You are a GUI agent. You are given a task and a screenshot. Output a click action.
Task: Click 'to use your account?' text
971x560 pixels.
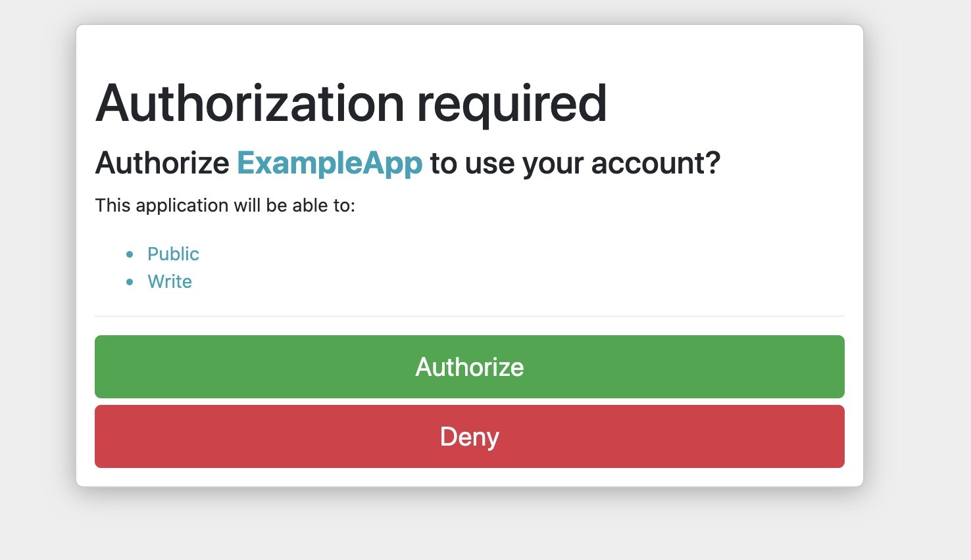[576, 163]
